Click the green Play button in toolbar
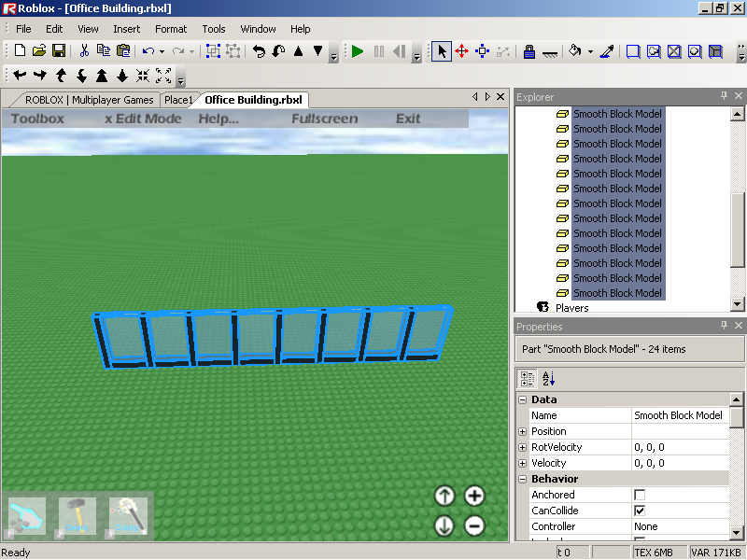 click(358, 51)
